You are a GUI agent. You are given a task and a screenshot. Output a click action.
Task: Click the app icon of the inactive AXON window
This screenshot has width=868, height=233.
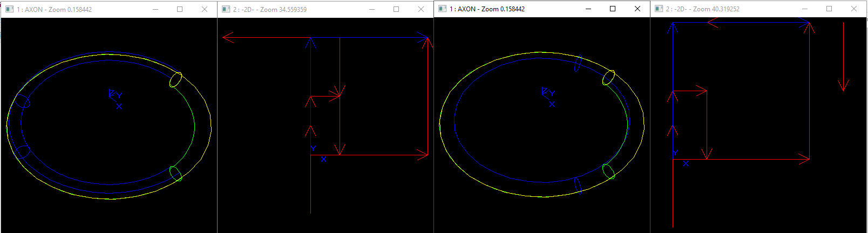coord(9,9)
